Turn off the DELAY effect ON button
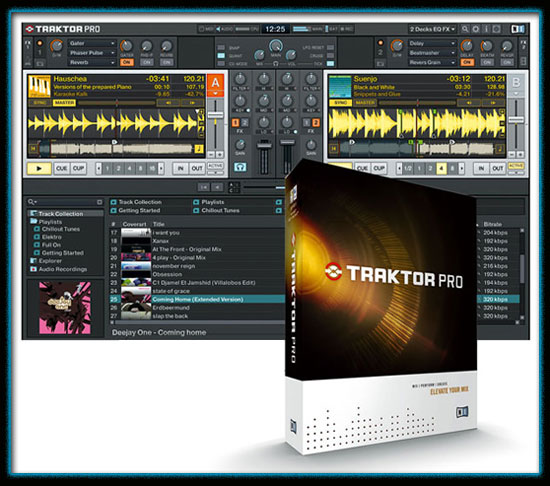This screenshot has width=550, height=486. pos(467,62)
